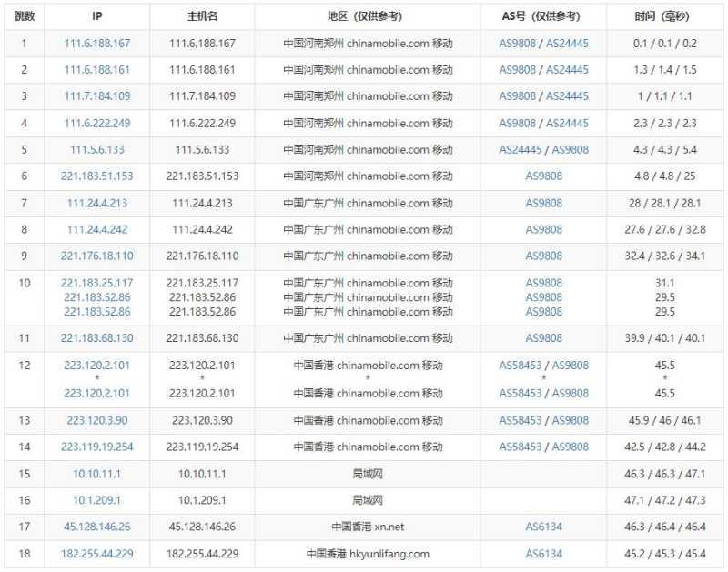Select region text 中国香港 xn.net
Viewport: 728px width, 572px height.
(368, 527)
